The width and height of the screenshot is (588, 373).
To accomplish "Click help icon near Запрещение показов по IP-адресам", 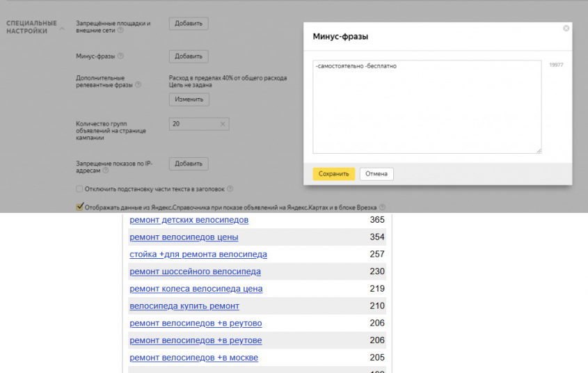I will [106, 170].
